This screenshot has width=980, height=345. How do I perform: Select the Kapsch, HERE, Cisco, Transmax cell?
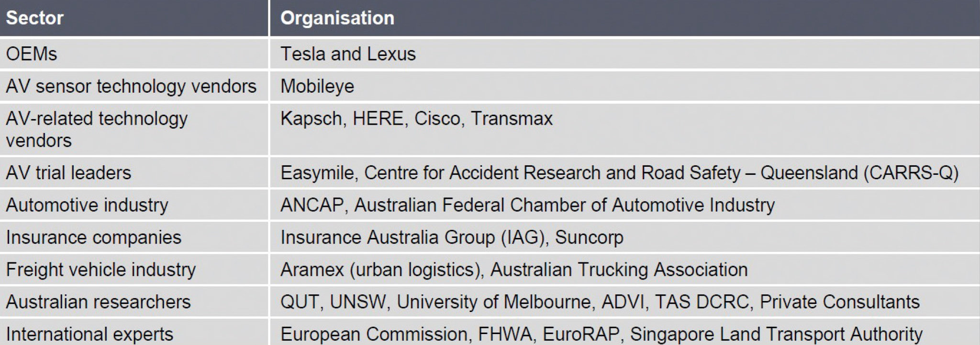pyautogui.click(x=625, y=129)
